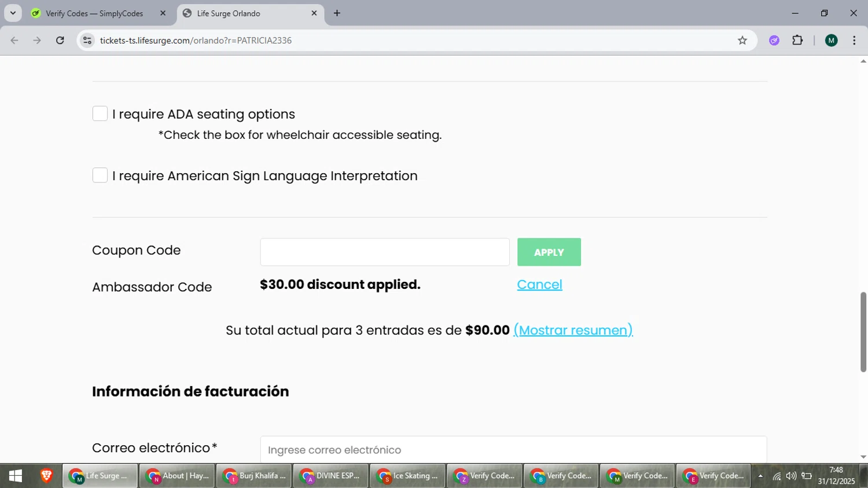Image resolution: width=868 pixels, height=488 pixels.
Task: Switch to DIVINE ESP... taskbar window
Action: (x=330, y=476)
